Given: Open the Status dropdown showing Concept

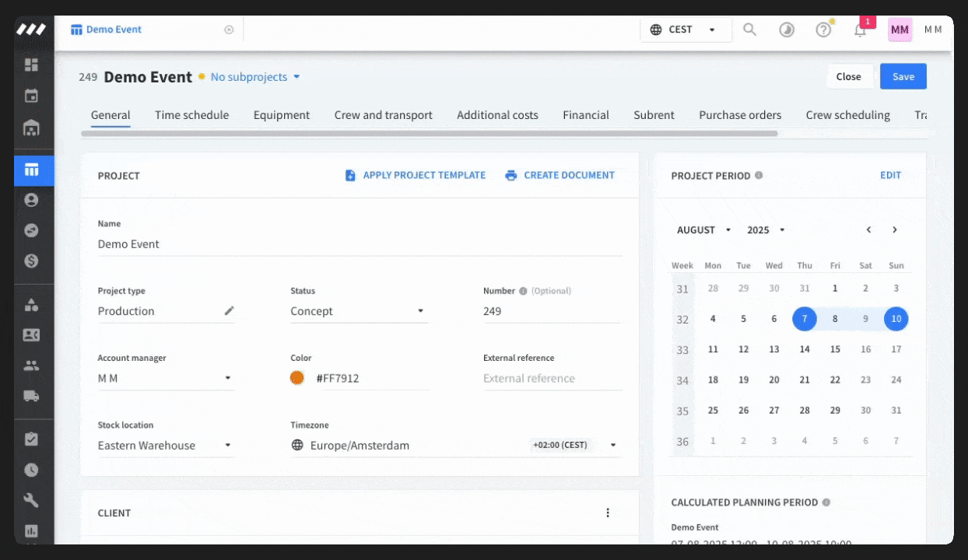Looking at the screenshot, I should coord(359,311).
